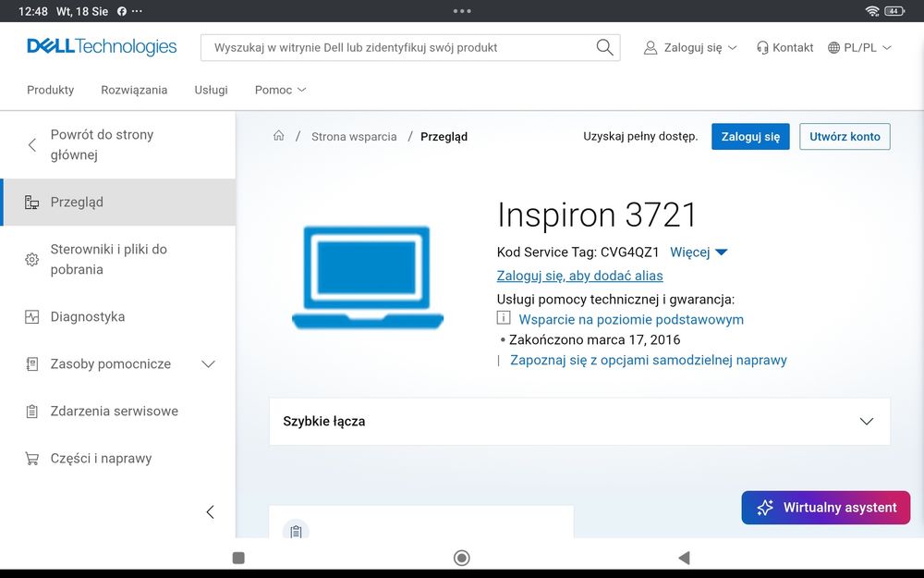Open the Pomoc menu dropdown

[x=281, y=90]
